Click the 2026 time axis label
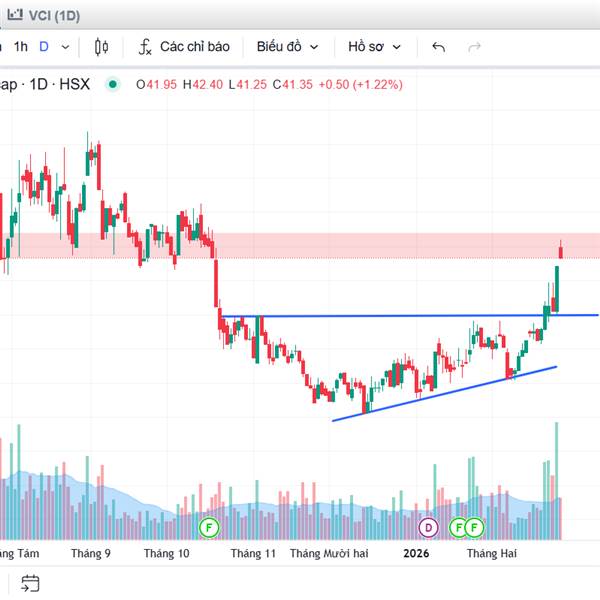600x600 pixels. [416, 553]
